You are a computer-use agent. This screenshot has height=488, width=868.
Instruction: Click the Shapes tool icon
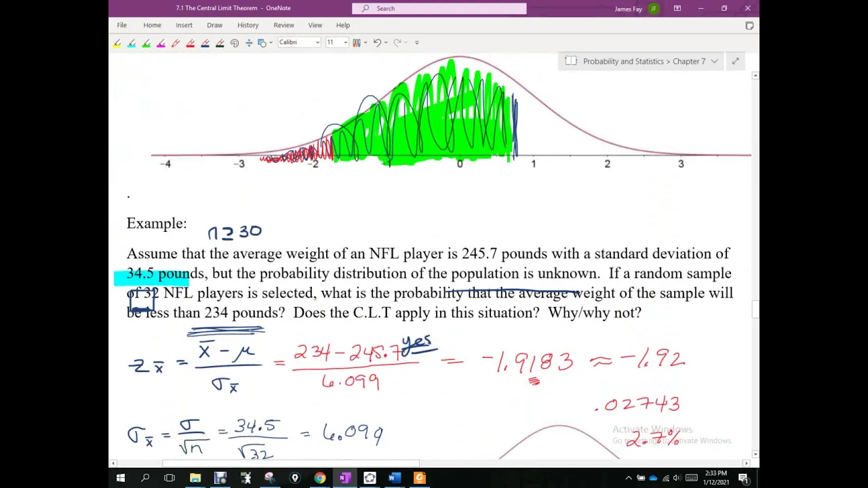point(262,43)
